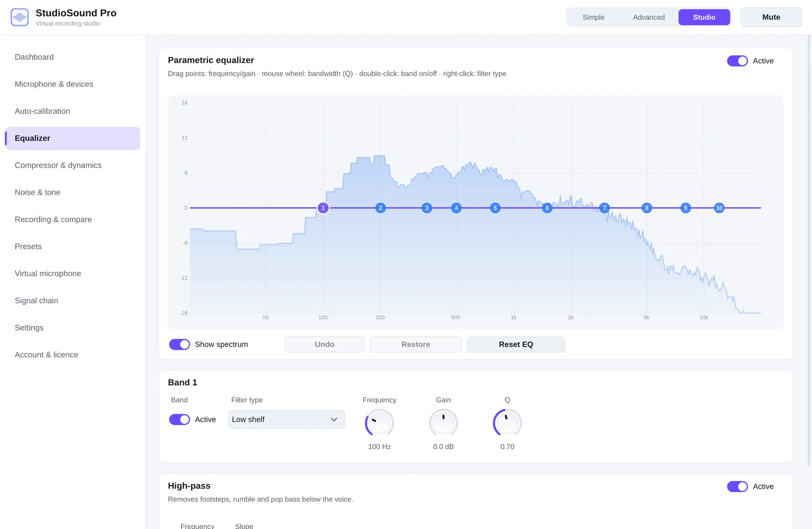Image resolution: width=812 pixels, height=529 pixels.
Task: Click the Gain knob for Band 1
Action: 444,423
